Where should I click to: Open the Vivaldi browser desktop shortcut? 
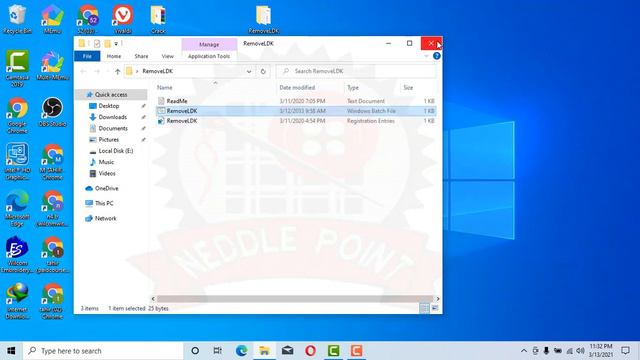123,19
